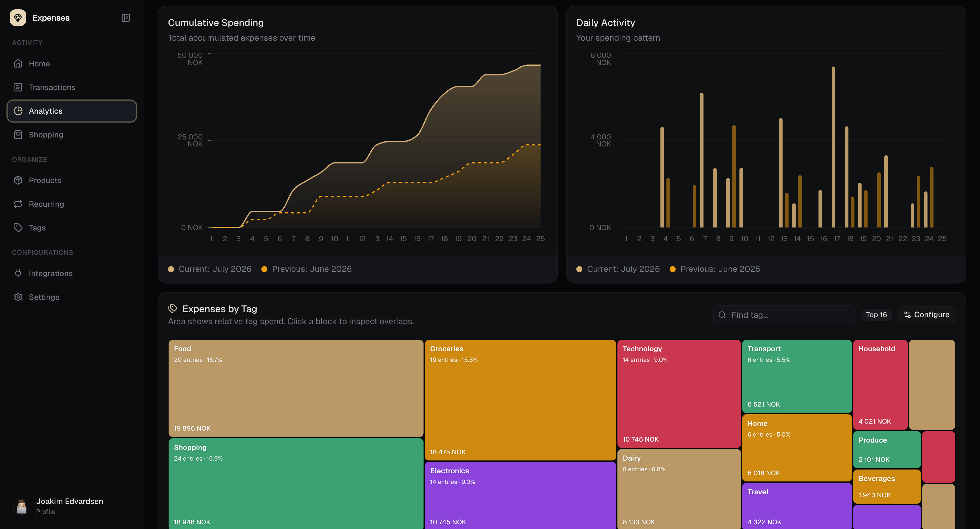980x529 pixels.
Task: Click the Settings gear icon
Action: tap(18, 297)
